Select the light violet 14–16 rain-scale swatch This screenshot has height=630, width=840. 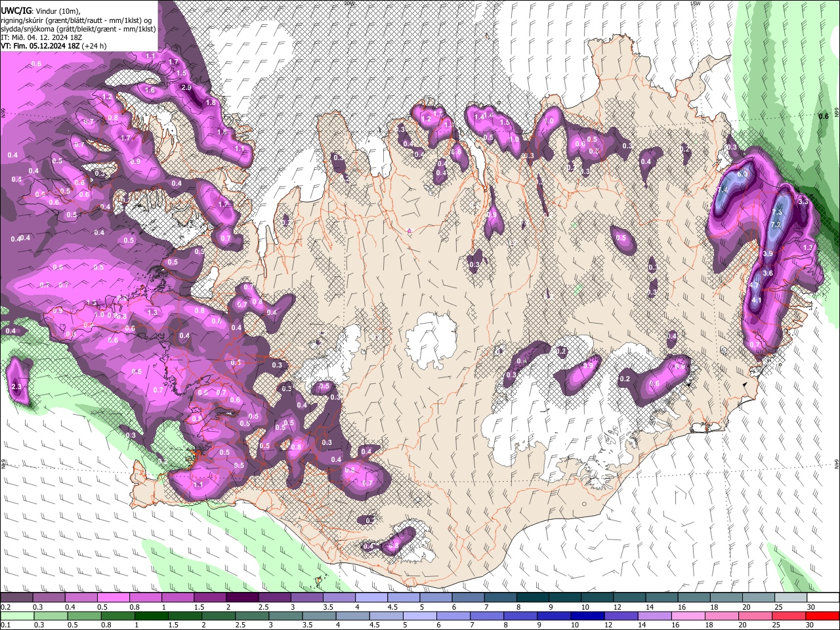(654, 616)
